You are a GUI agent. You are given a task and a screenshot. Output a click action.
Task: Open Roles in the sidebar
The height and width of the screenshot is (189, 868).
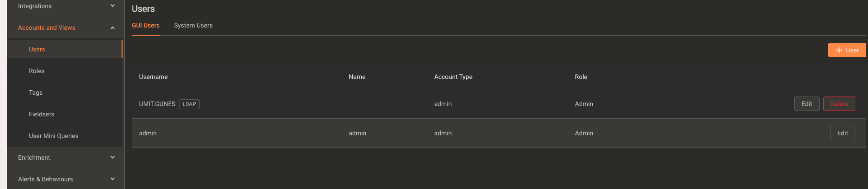[37, 71]
